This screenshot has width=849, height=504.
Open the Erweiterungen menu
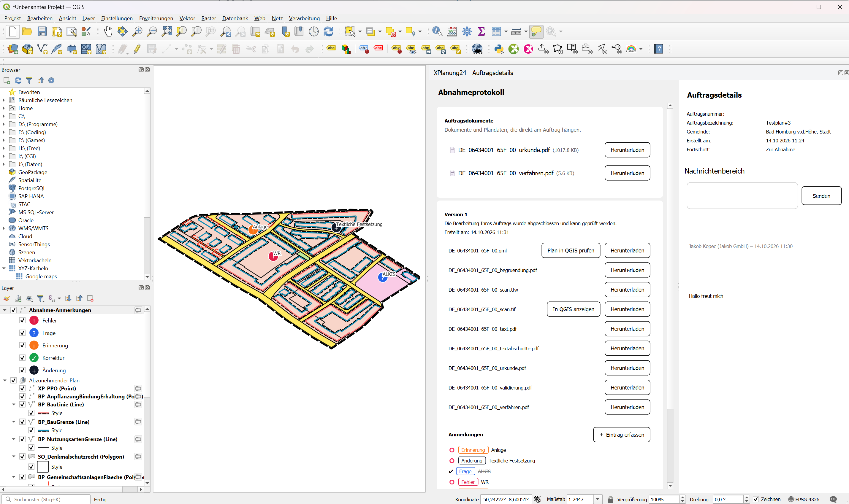coord(156,18)
